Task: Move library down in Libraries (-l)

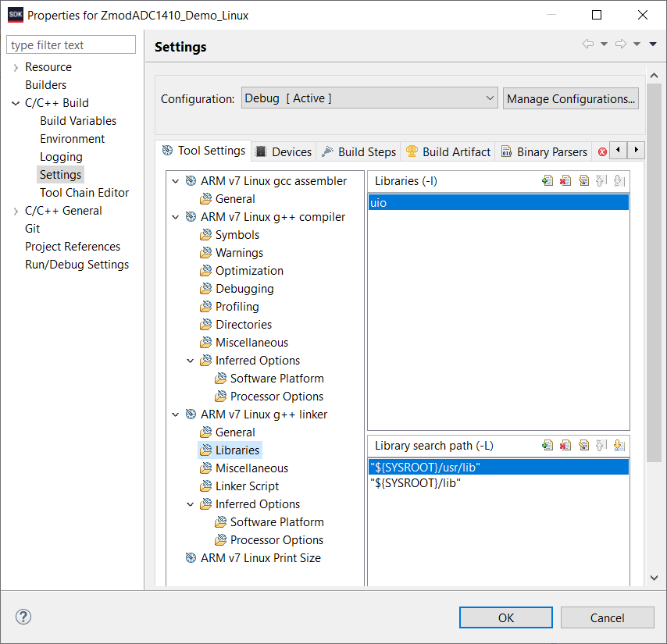Action: [x=619, y=181]
